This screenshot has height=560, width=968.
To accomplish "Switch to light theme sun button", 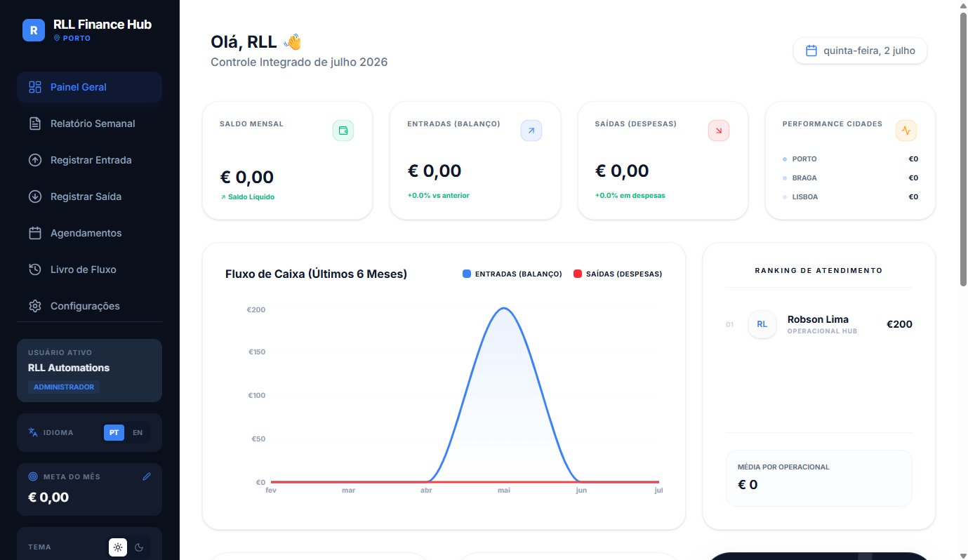I will coord(118,547).
